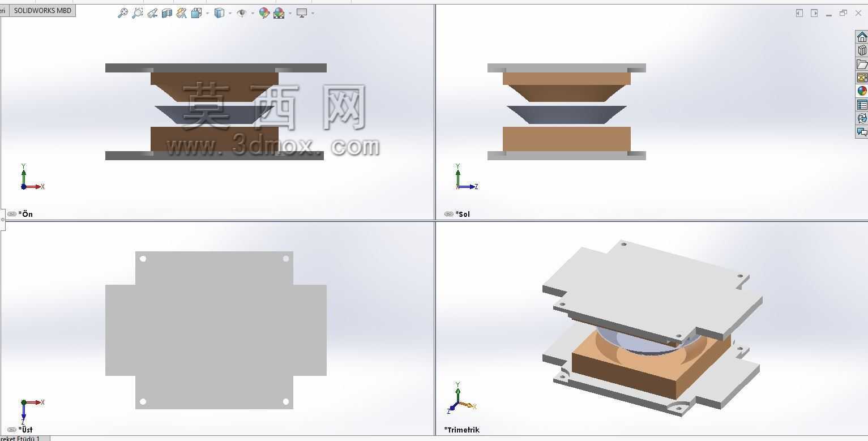Open the Design Library task pane tab

862,50
